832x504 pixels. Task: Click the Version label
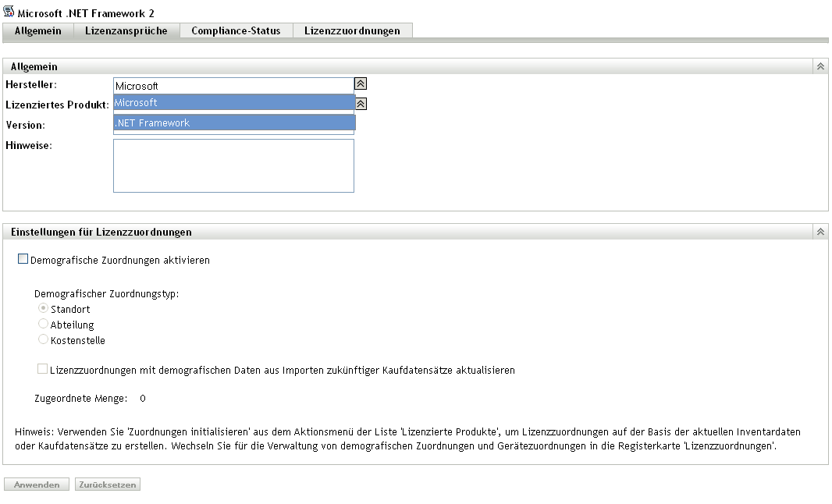(26, 125)
